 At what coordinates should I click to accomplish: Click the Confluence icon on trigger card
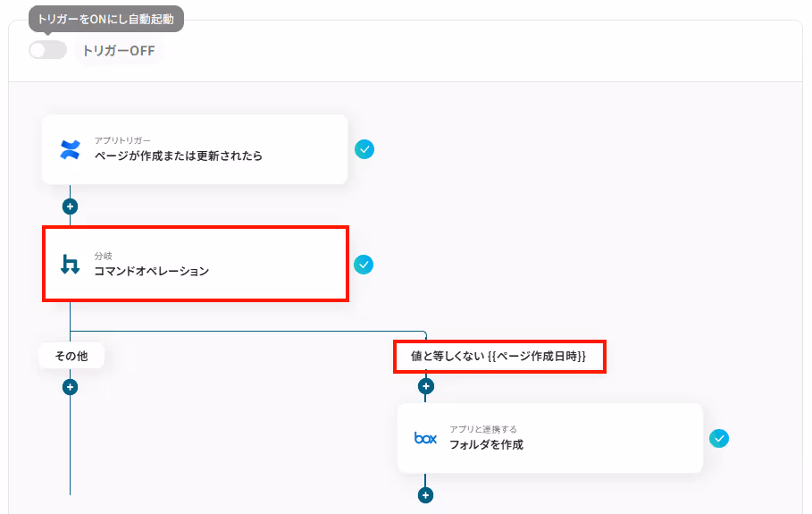(70, 150)
